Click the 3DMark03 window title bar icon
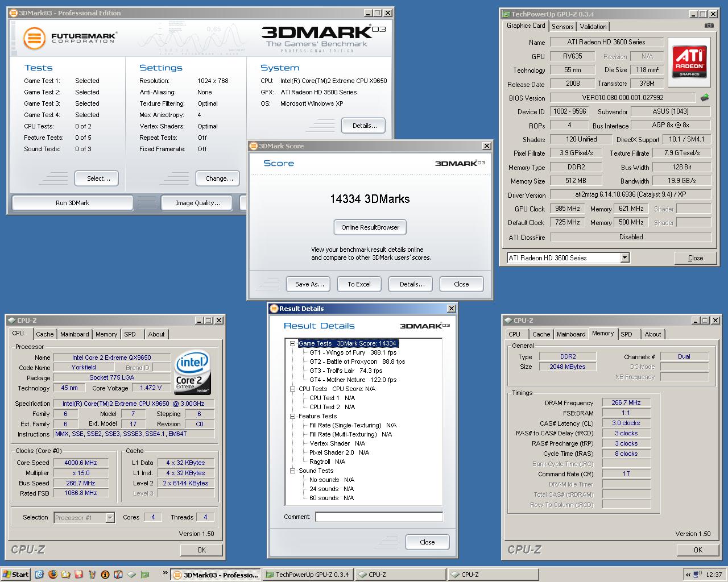The height and width of the screenshot is (582, 728). point(14,13)
